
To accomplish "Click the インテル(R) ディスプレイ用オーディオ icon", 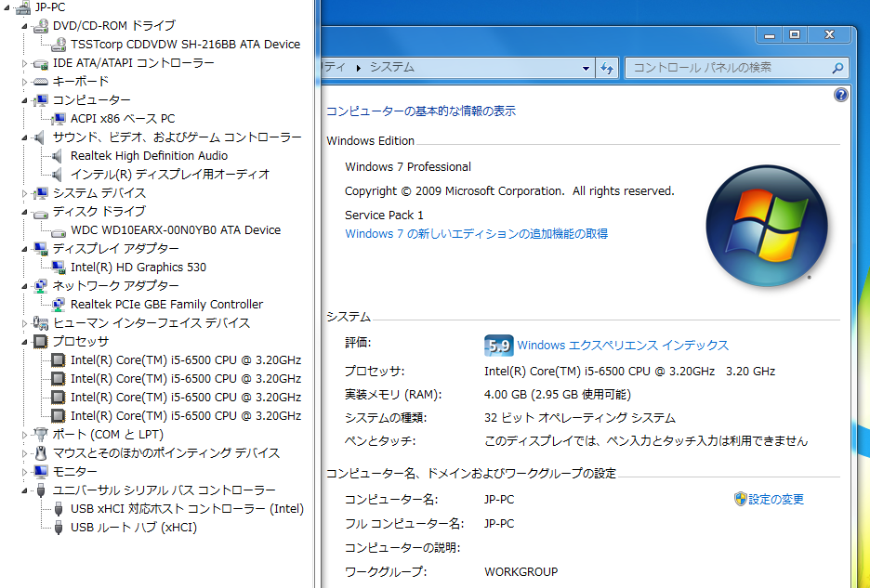I will (x=58, y=175).
